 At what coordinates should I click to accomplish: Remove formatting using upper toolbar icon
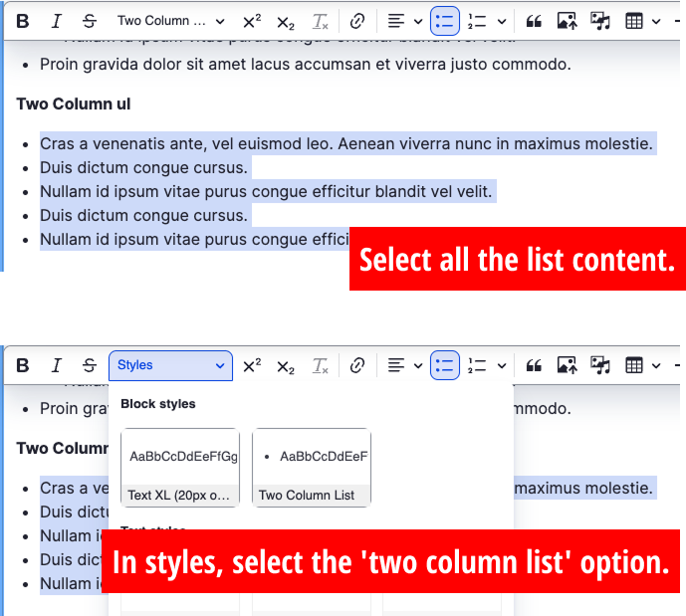pos(320,21)
